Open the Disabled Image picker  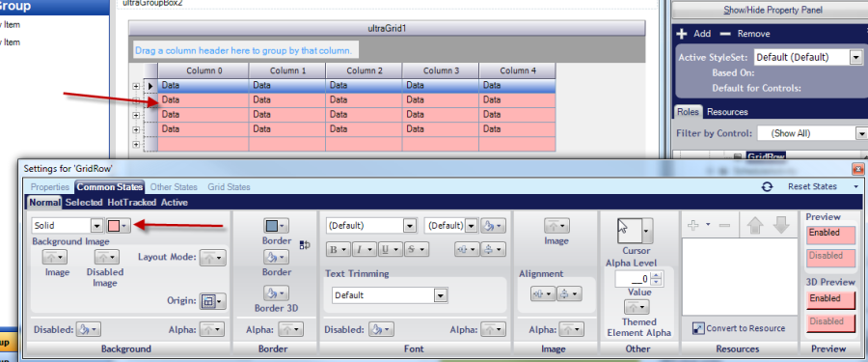pyautogui.click(x=106, y=258)
